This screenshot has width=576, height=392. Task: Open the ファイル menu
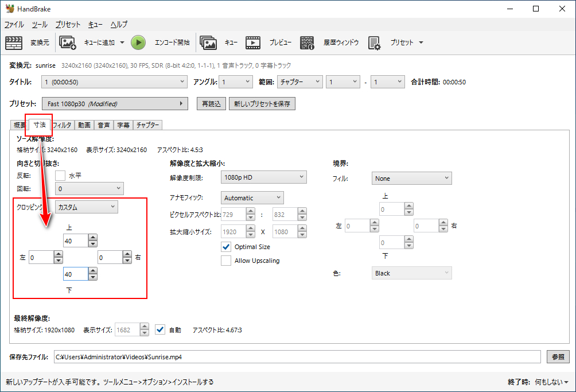click(14, 25)
